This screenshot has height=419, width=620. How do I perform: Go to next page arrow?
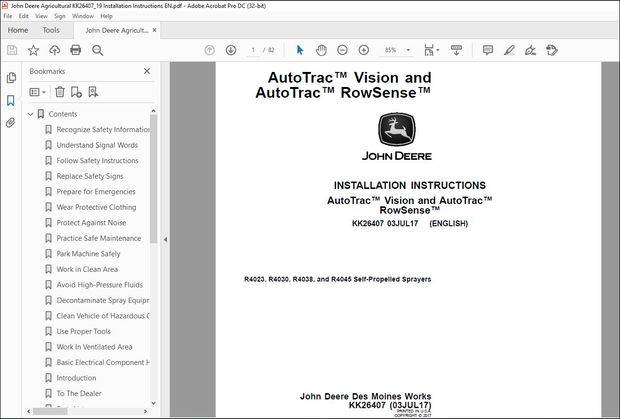coord(231,50)
